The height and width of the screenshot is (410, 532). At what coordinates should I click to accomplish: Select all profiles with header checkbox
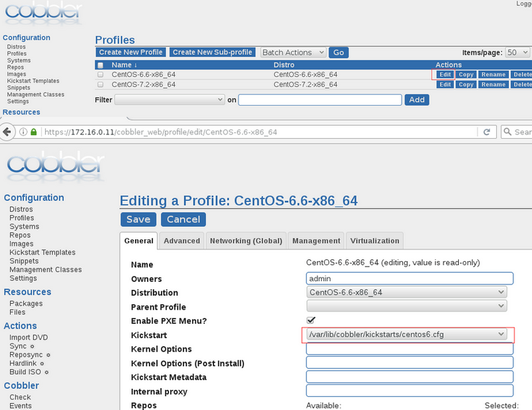[100, 65]
